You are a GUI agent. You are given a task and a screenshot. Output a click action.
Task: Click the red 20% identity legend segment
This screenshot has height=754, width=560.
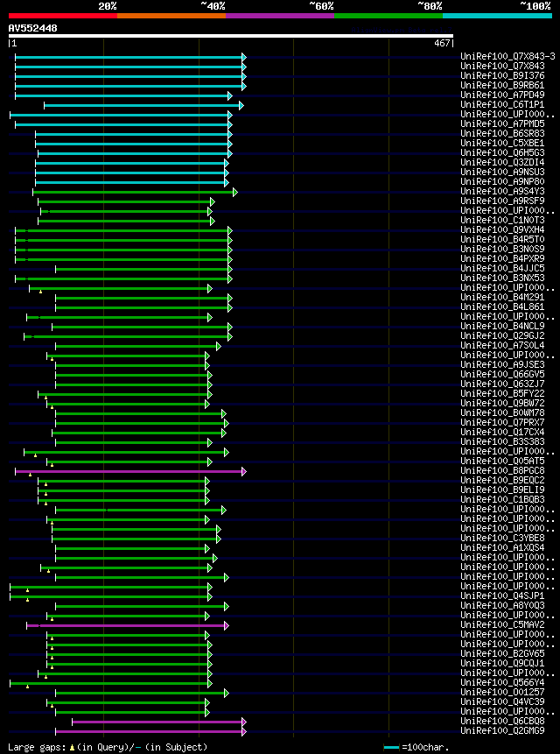coord(63,16)
